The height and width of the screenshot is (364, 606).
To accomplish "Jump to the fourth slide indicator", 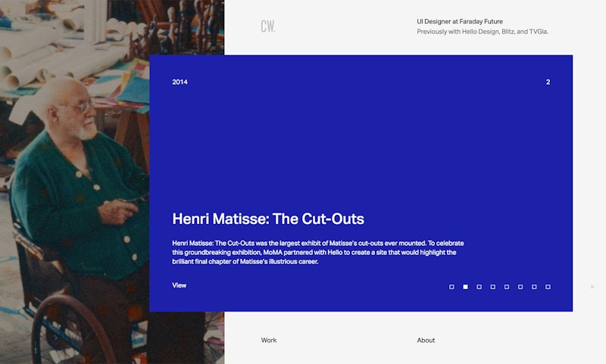I will pos(493,287).
